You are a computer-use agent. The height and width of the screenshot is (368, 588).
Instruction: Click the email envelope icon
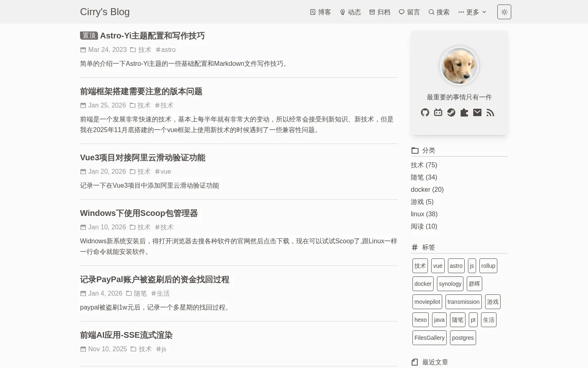tap(477, 112)
